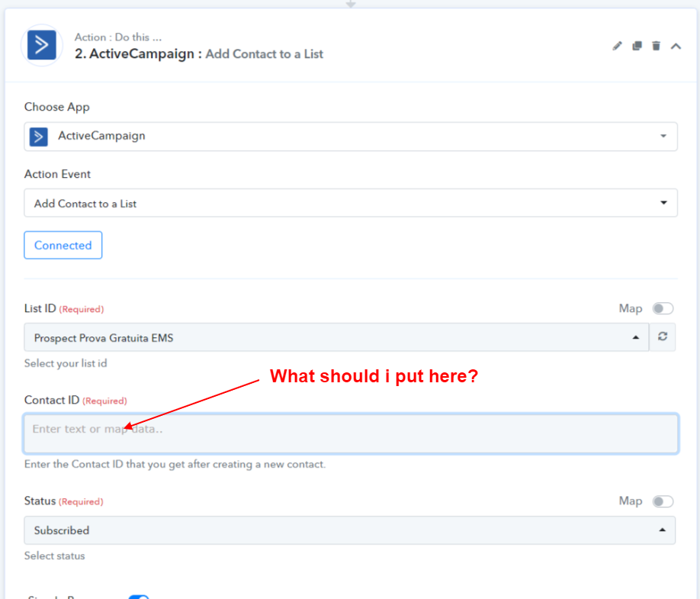Viewport: 700px width, 599px height.
Task: Click the 'Select status' hint text
Action: [54, 556]
